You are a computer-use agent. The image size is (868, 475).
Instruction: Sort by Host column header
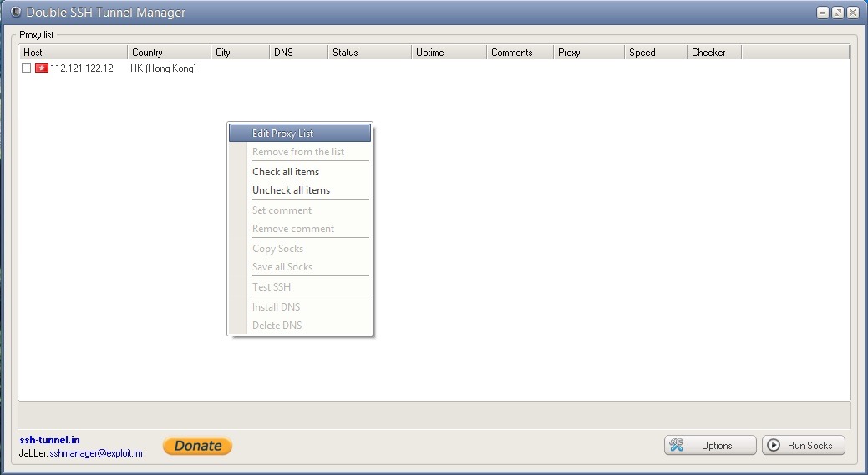[x=73, y=52]
